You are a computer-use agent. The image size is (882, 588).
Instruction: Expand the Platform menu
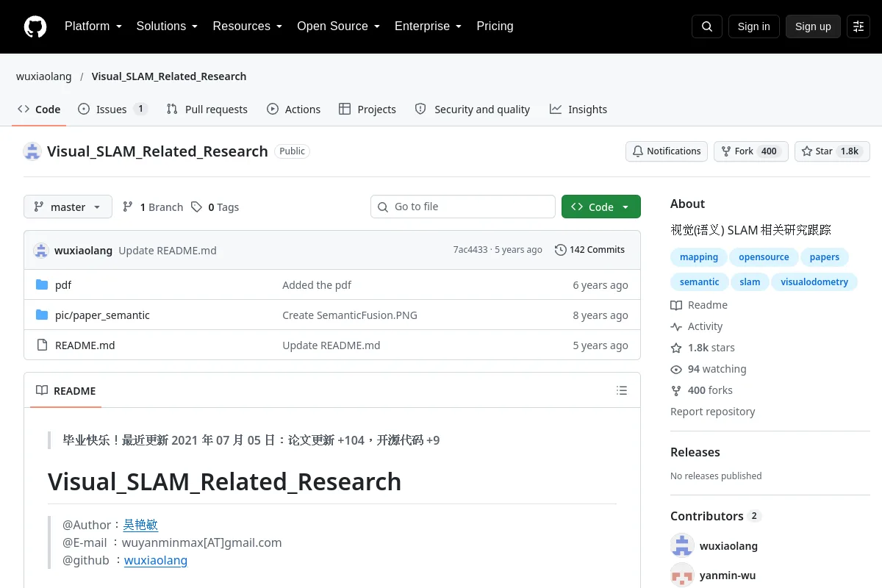(93, 26)
